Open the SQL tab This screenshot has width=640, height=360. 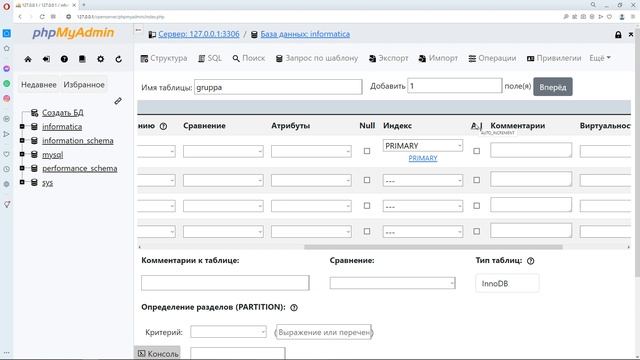click(x=210, y=58)
